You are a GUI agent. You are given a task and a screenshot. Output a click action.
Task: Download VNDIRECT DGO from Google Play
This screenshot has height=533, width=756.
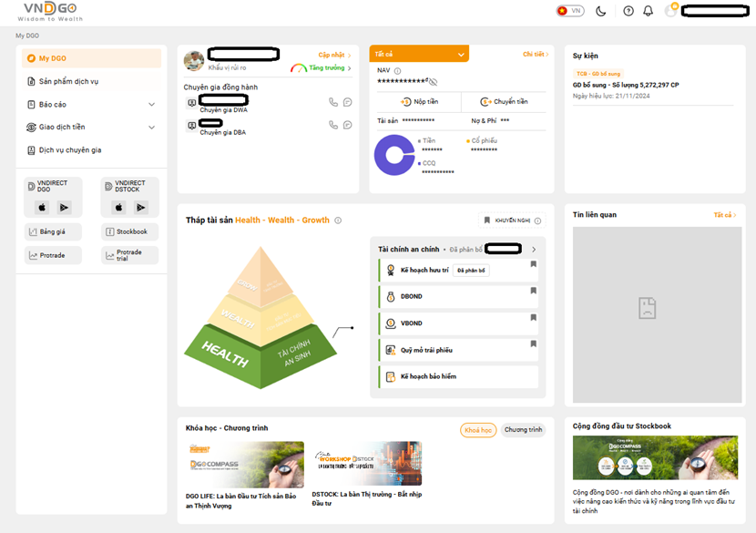coord(64,208)
